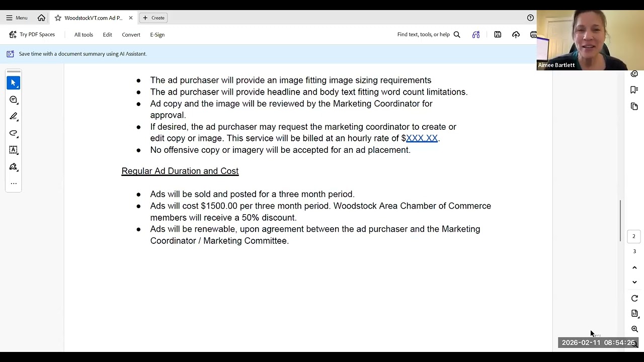The width and height of the screenshot is (644, 362).
Task: Select the WoodstockVT.com Ad P... tab
Action: [93, 18]
